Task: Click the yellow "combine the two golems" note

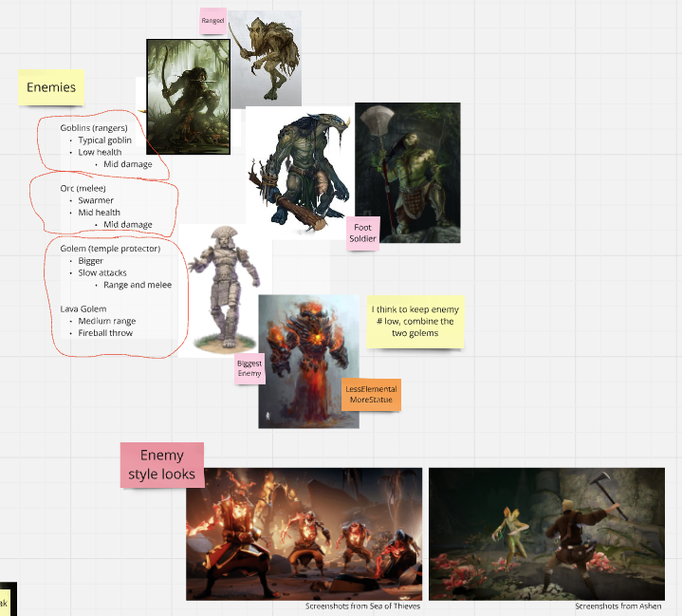Action: [x=415, y=321]
